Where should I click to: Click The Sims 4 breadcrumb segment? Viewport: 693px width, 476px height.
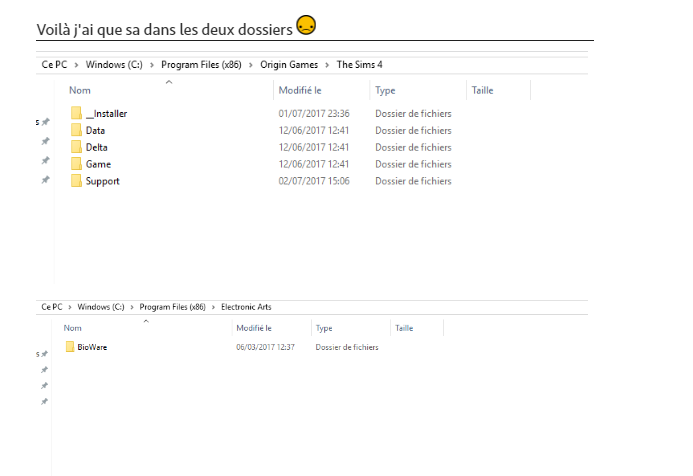(x=359, y=65)
